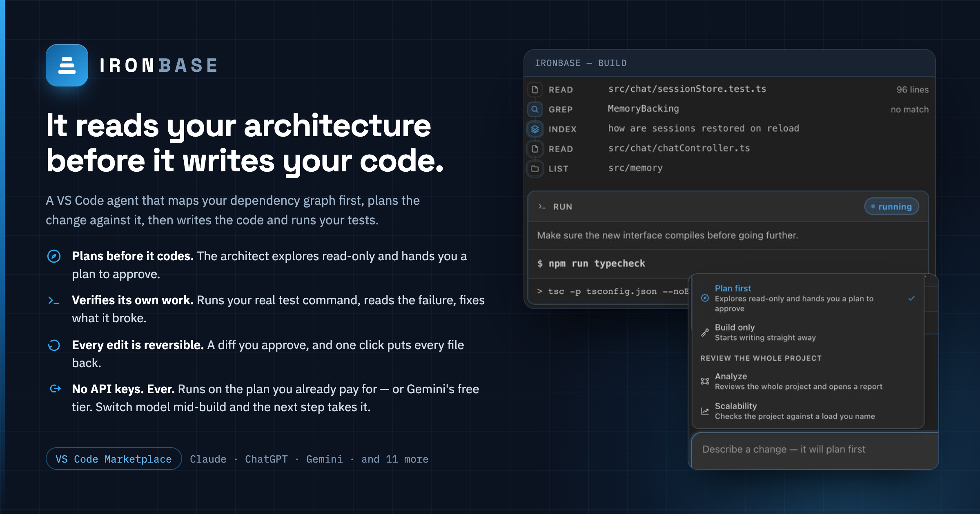Viewport: 980px width, 514px height.
Task: Click the REVIEW THE WHOLE PROJECT section header
Action: [761, 358]
